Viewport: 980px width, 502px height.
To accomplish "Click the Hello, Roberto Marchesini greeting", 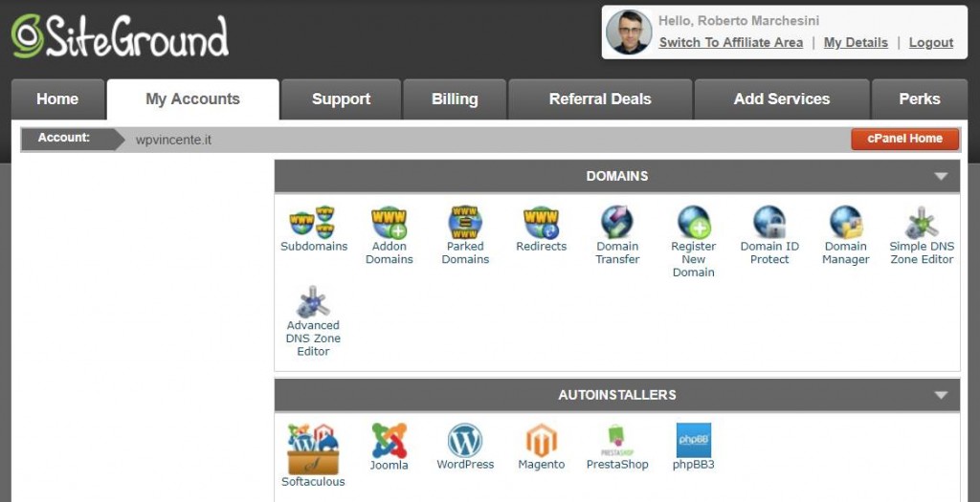I will [739, 21].
